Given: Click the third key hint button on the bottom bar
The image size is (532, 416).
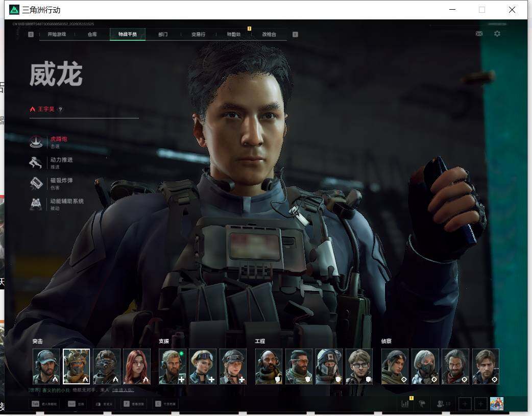Looking at the screenshot, I should point(103,404).
